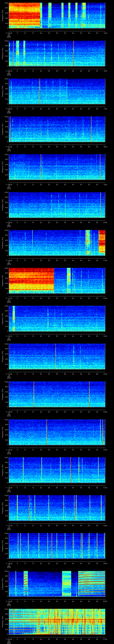Click the "12:00" end time label

tap(105, 298)
